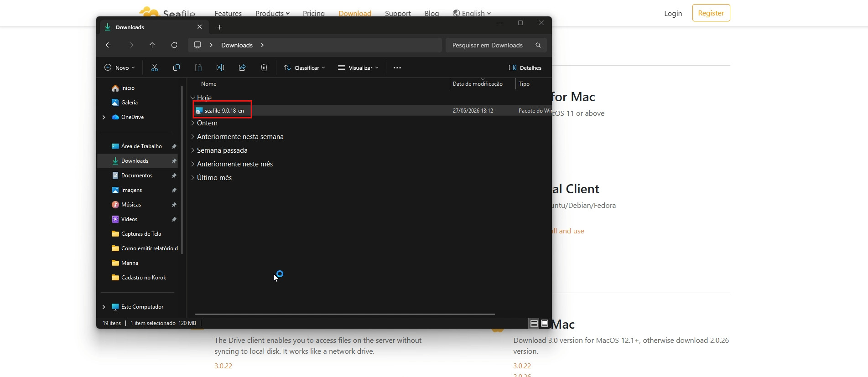Click the Delete trash icon
The width and height of the screenshot is (868, 377).
264,67
